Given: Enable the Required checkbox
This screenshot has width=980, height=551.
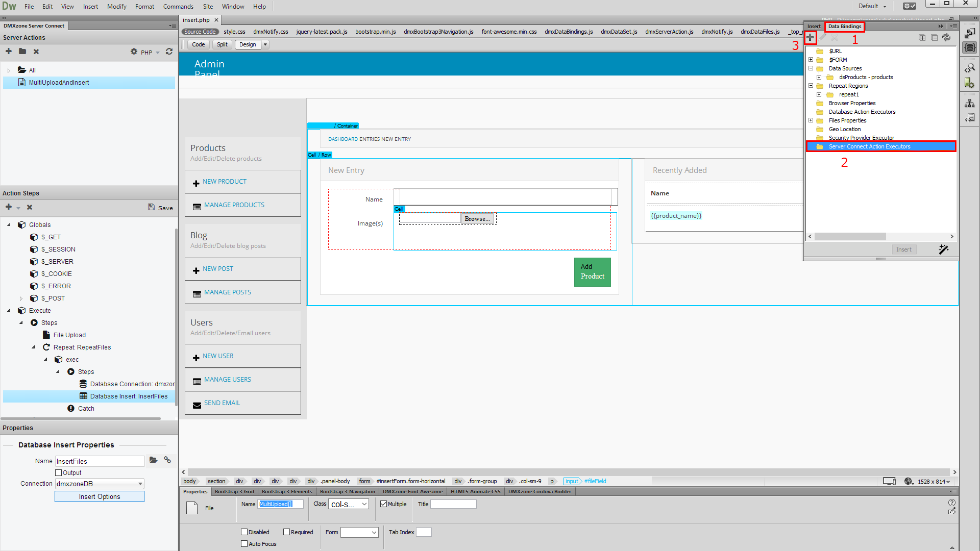Looking at the screenshot, I should [x=287, y=532].
